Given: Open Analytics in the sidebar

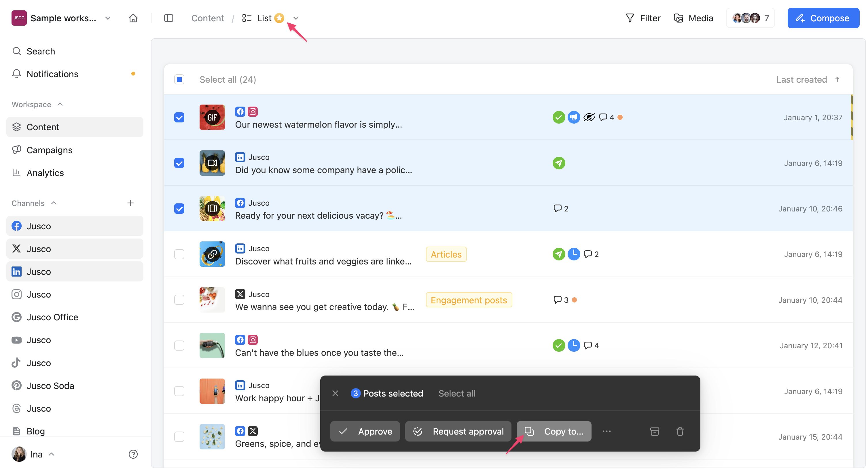Looking at the screenshot, I should click(45, 173).
